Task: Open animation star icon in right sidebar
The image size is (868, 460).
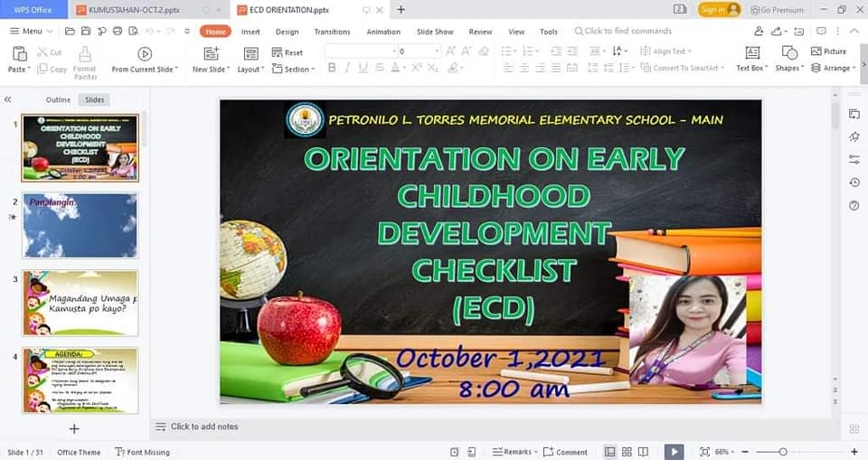Action: point(854,136)
